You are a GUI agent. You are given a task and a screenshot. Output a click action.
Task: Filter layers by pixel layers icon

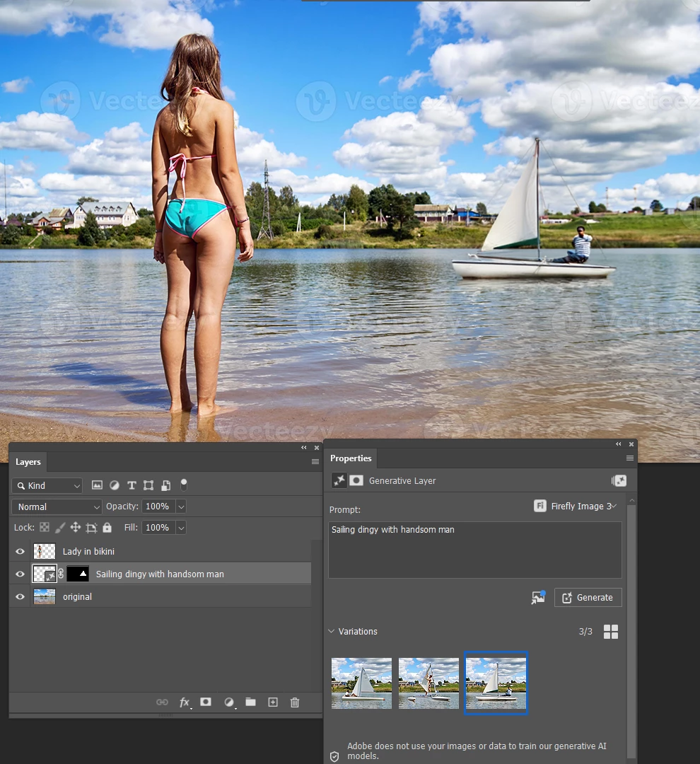pos(97,485)
